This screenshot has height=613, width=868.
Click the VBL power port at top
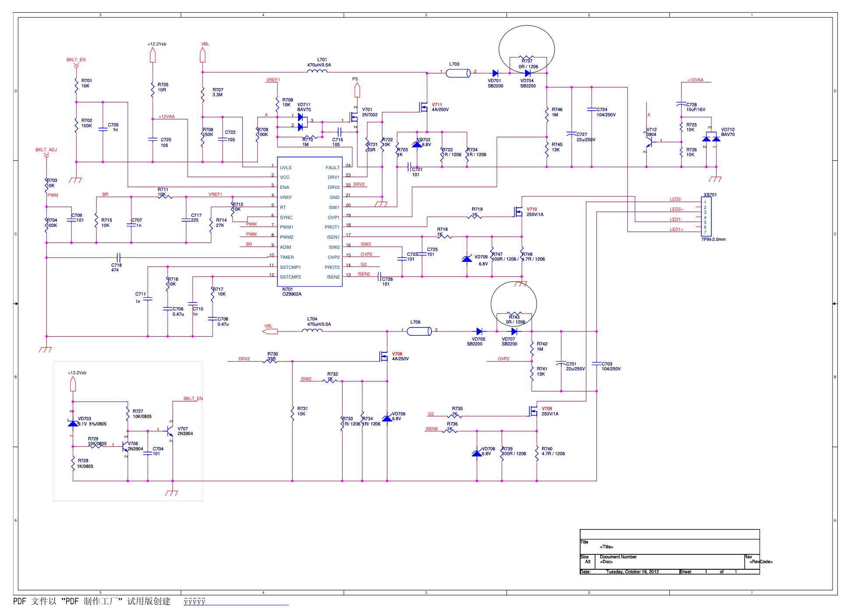[x=203, y=55]
